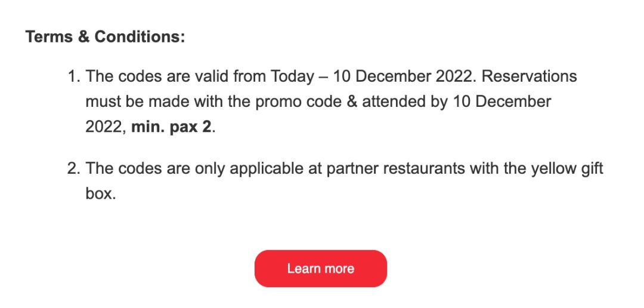Click the ampersand in the Terms & Conditions heading

[x=83, y=36]
